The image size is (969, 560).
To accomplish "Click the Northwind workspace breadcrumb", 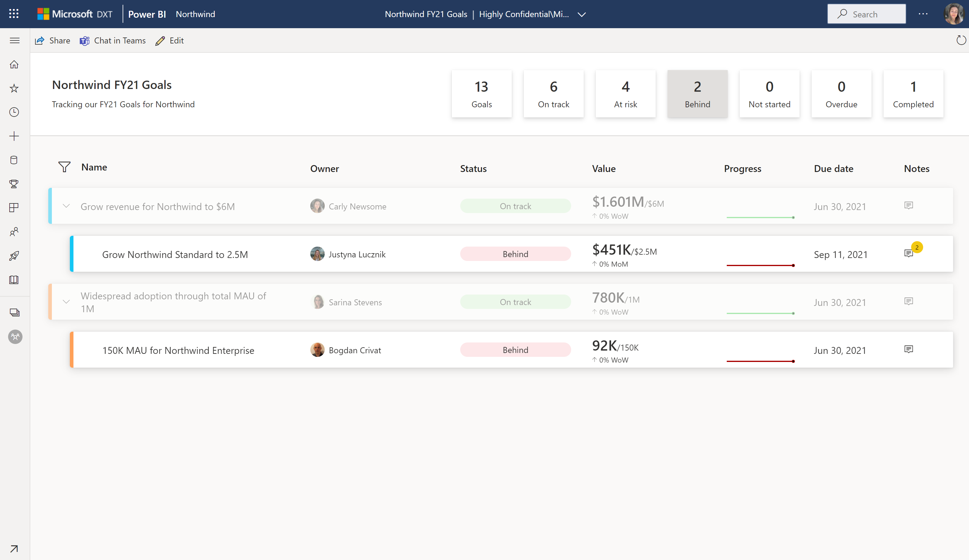I will click(195, 13).
